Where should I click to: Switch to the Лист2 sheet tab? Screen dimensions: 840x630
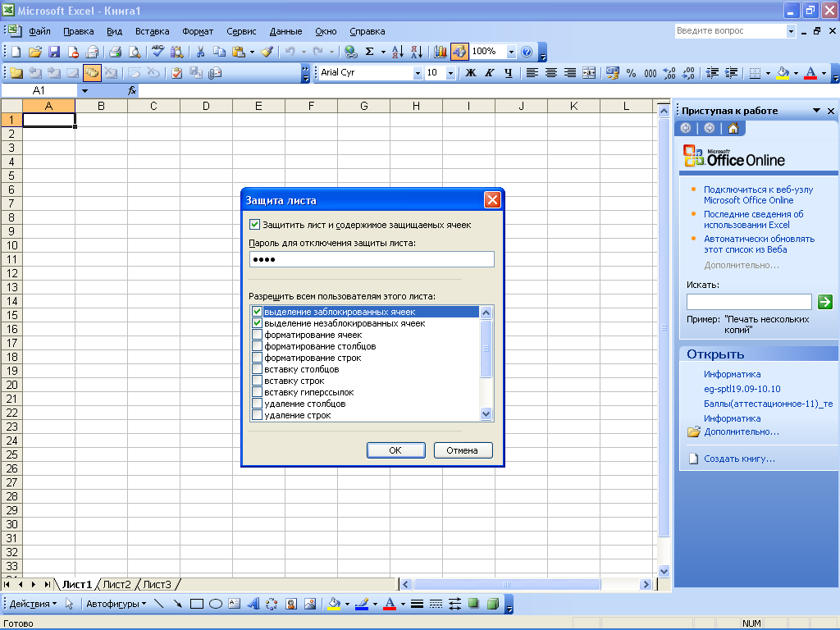tap(116, 584)
